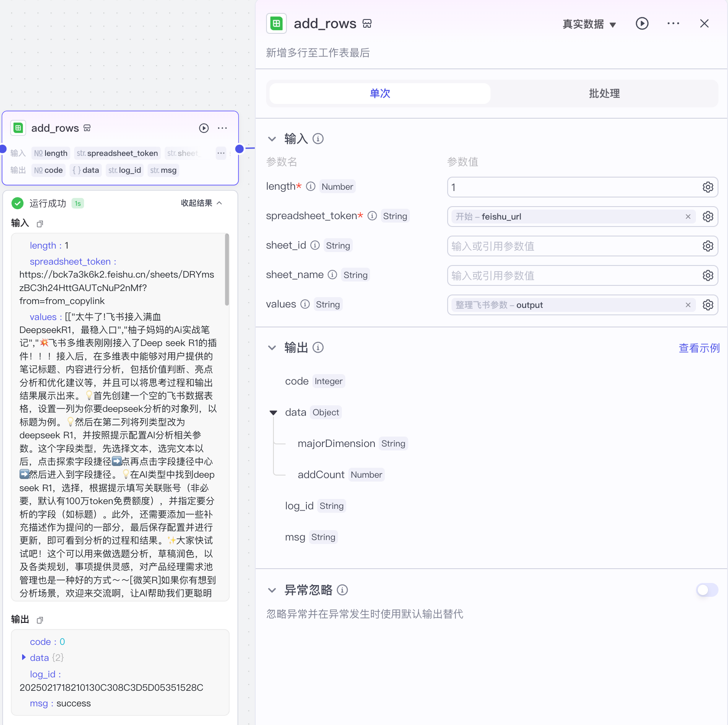Show info for the 输出 section

coord(318,348)
